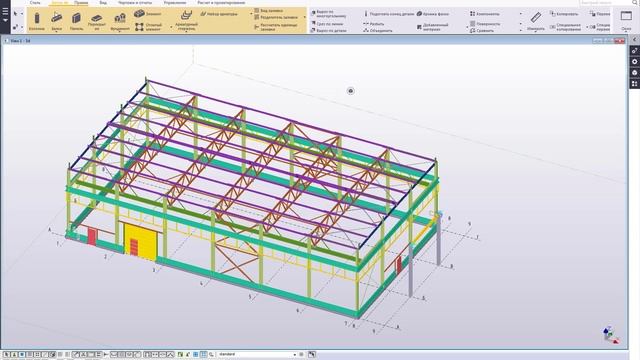Click Срез по линии (line cut)
This screenshot has width=640, height=360.
coord(327,24)
